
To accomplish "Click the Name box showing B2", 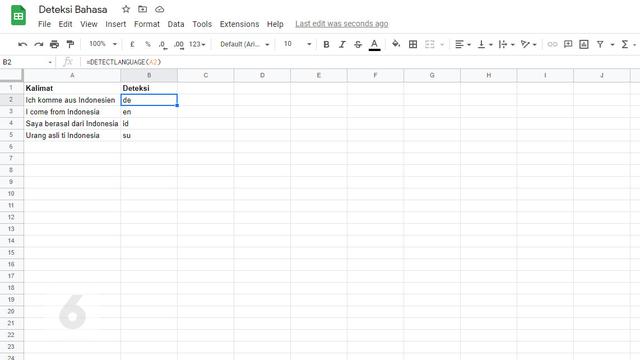I will [27, 62].
